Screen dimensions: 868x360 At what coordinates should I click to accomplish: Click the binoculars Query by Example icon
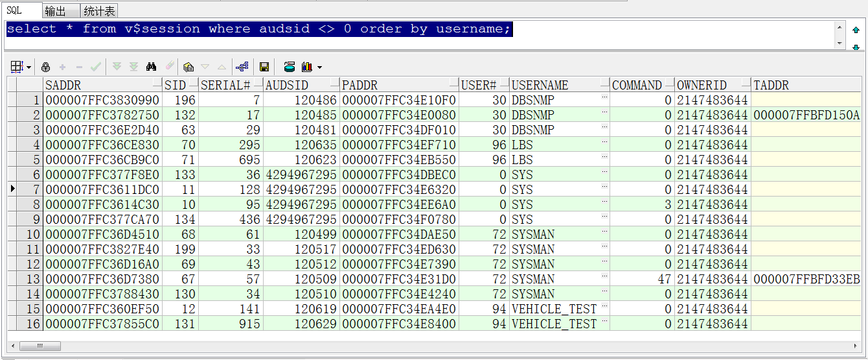pyautogui.click(x=152, y=67)
